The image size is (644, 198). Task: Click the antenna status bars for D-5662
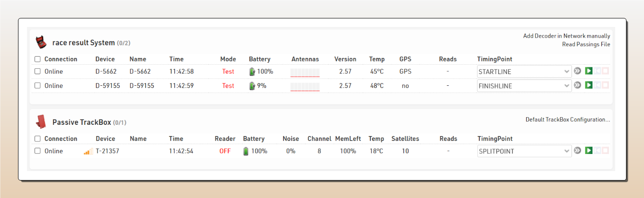pyautogui.click(x=305, y=72)
